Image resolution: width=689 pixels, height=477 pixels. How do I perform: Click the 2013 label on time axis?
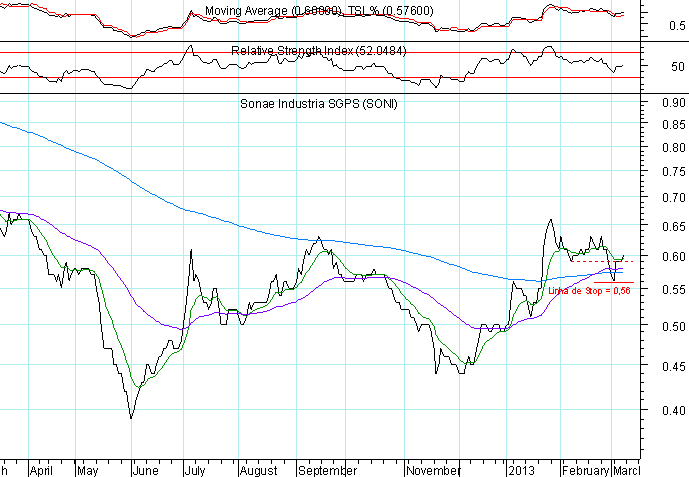pos(521,471)
